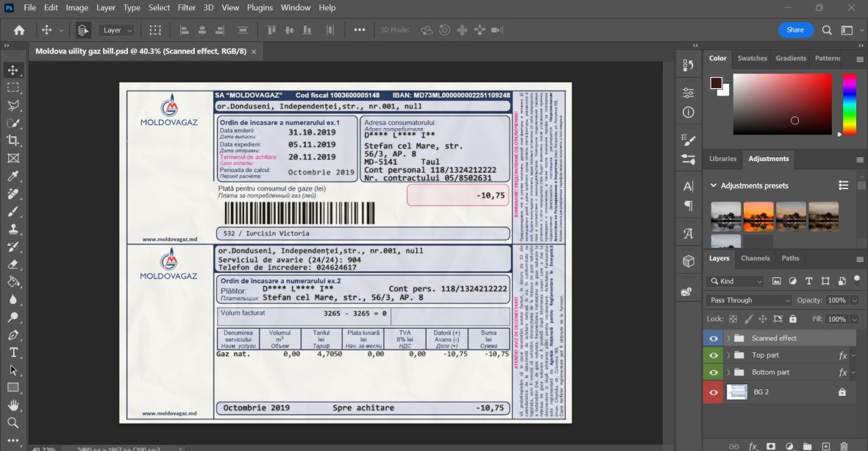Screen dimensions: 868x451
Task: Switch to the Libraries tab
Action: tap(722, 158)
